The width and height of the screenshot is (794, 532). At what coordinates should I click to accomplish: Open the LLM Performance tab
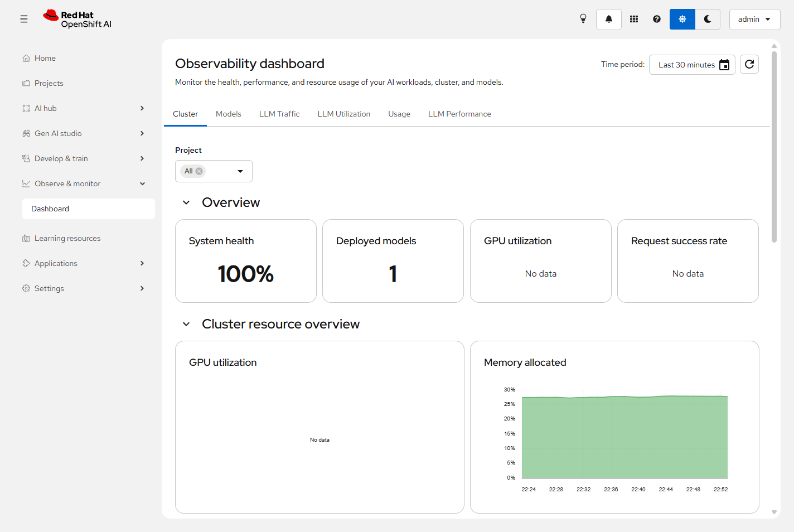click(459, 114)
